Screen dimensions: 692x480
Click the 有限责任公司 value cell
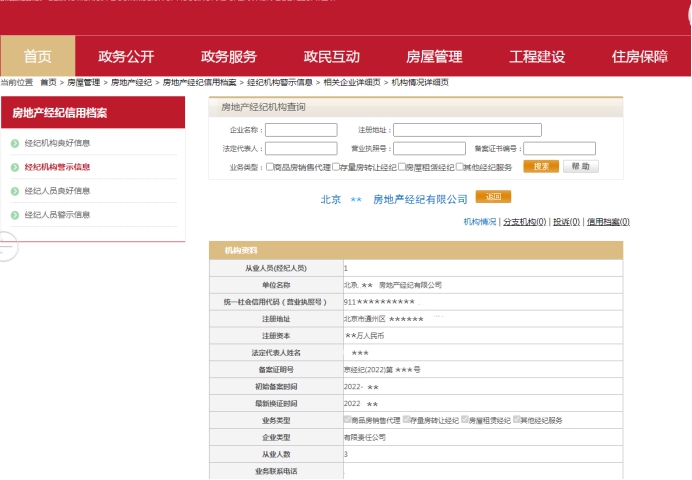483,437
